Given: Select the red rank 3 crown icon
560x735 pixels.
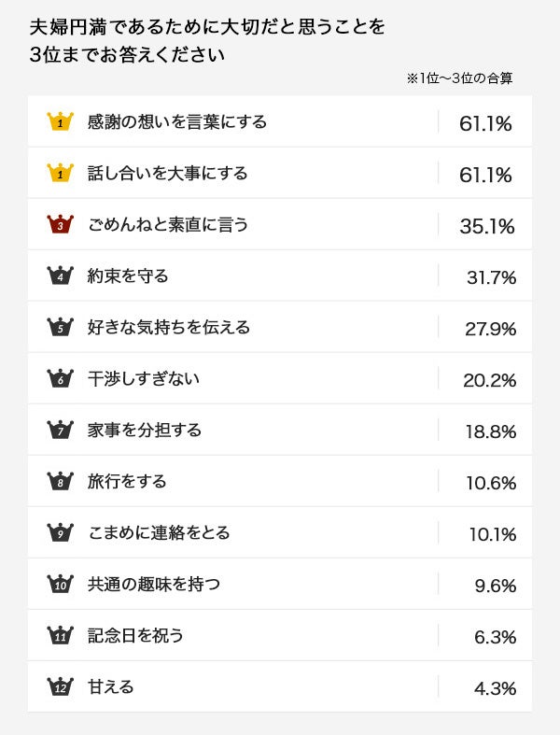Looking at the screenshot, I should coord(60,224).
